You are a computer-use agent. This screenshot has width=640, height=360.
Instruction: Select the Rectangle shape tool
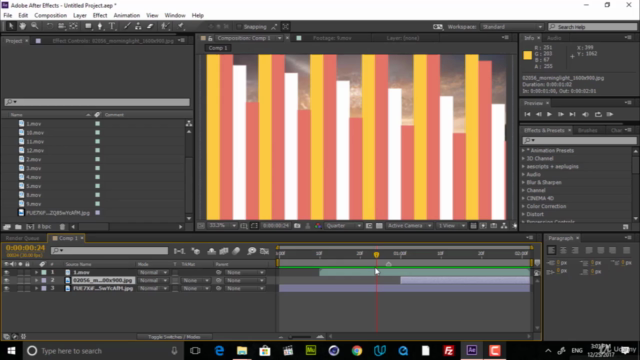click(x=88, y=26)
